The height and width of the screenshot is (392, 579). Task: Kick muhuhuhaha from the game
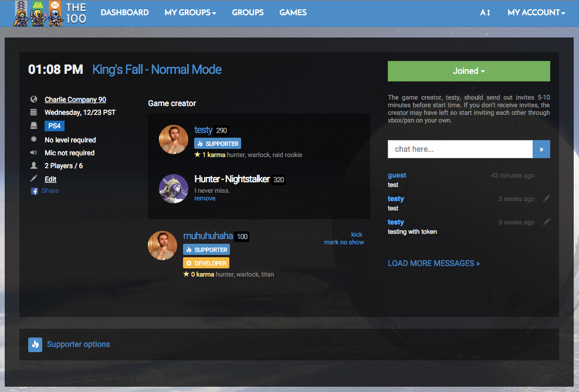(x=357, y=234)
